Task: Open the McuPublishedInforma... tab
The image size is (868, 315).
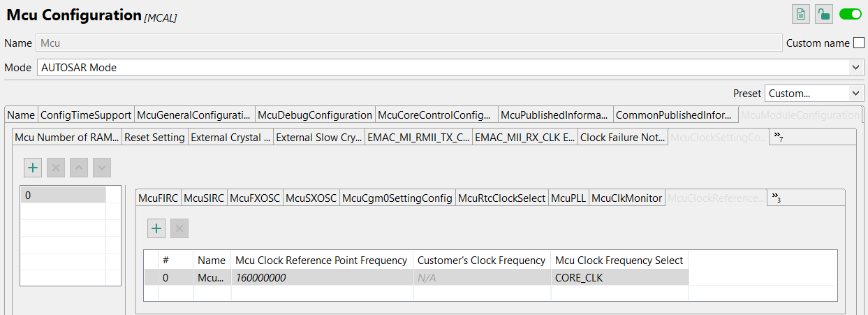Action: point(556,115)
